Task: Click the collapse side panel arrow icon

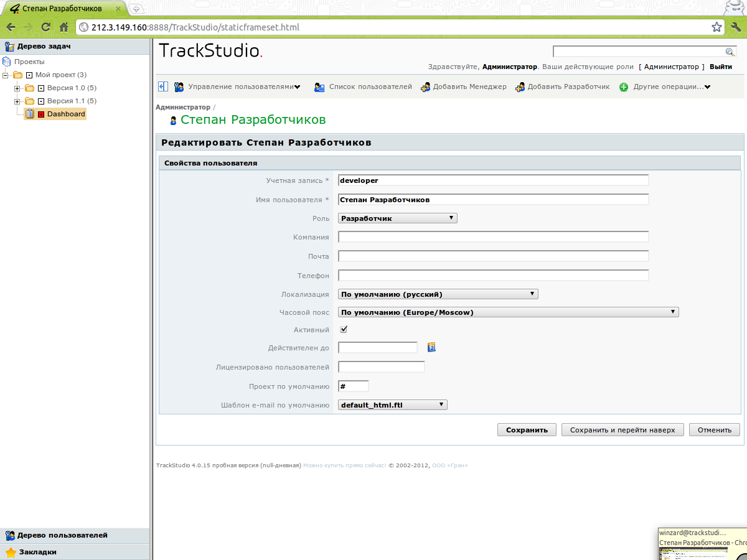Action: pos(162,87)
